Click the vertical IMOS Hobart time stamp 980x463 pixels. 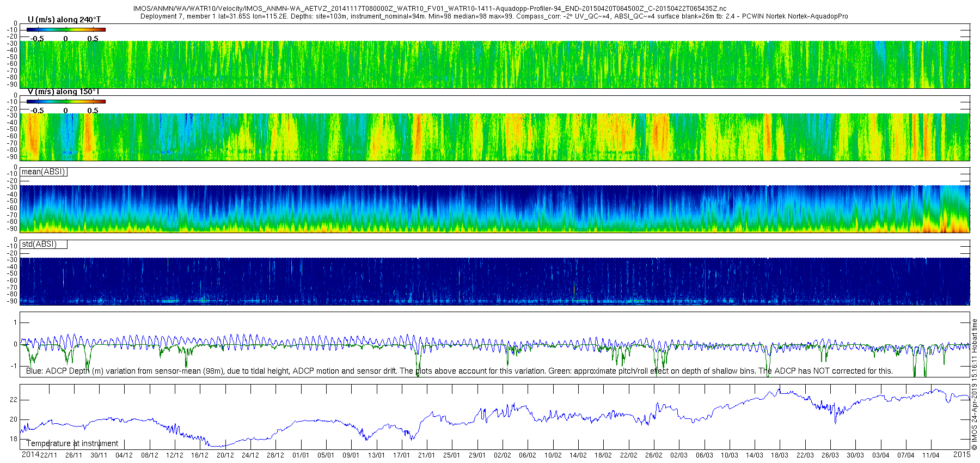[x=975, y=385]
